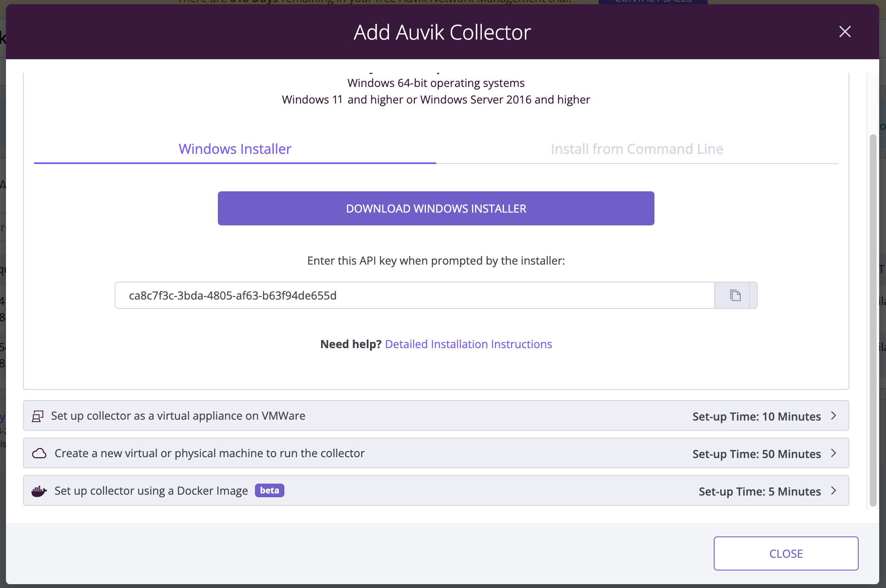
Task: Select the API key text field
Action: tap(414, 295)
